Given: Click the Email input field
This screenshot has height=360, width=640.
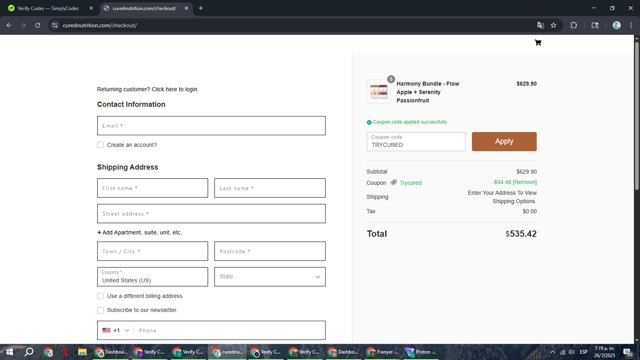Looking at the screenshot, I should click(211, 126).
